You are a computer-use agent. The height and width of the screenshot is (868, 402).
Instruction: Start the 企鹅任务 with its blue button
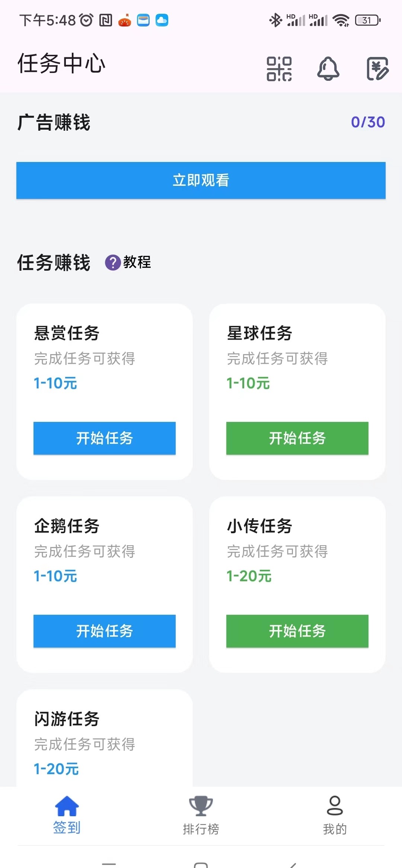pos(105,631)
